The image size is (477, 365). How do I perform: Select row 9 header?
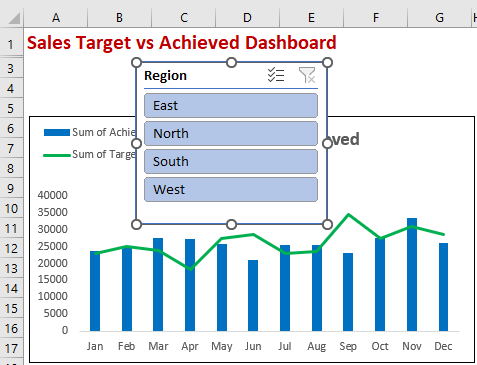click(11, 188)
